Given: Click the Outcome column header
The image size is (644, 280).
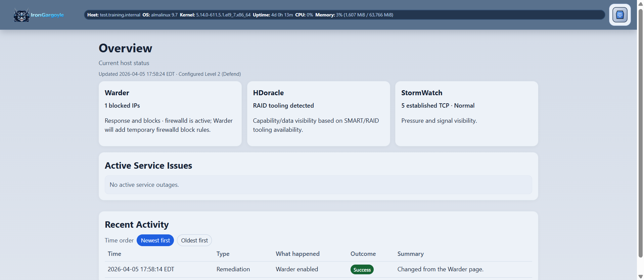Looking at the screenshot, I should coord(363,254).
